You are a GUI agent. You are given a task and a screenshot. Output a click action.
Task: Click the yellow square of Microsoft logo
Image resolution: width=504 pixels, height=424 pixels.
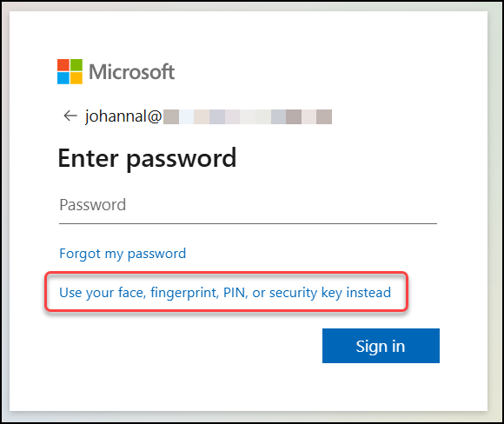76,78
